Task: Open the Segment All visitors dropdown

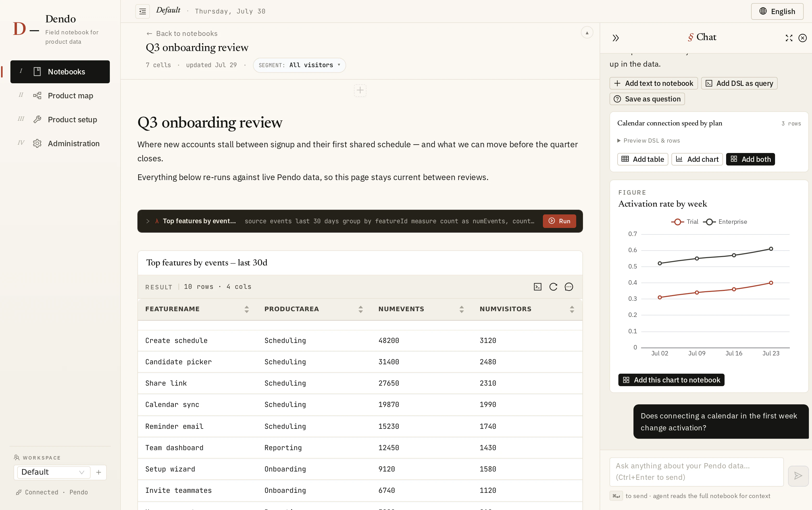Action: point(300,65)
